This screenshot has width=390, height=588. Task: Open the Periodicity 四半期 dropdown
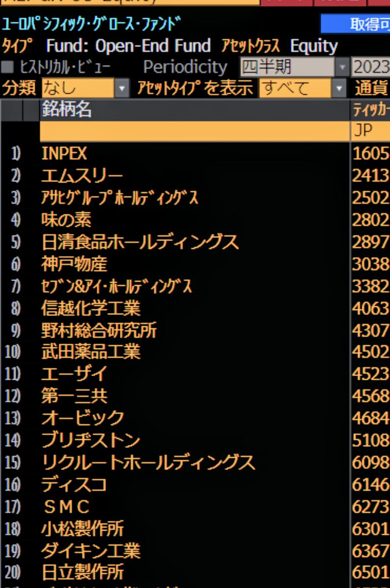(x=294, y=67)
